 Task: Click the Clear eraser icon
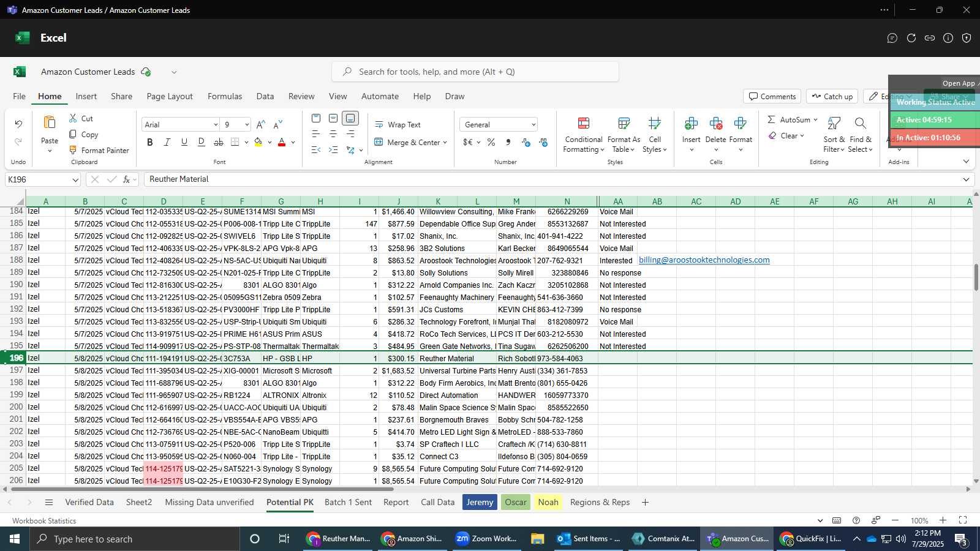(771, 136)
